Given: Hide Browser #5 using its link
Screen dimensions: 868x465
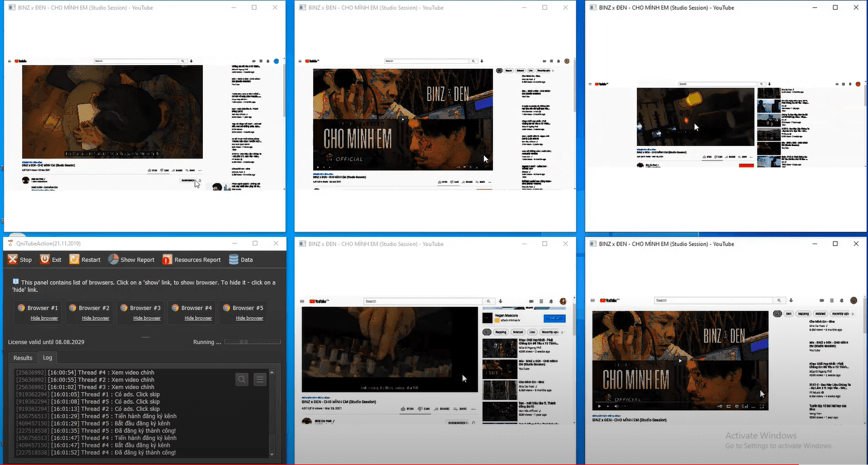Looking at the screenshot, I should 249,318.
